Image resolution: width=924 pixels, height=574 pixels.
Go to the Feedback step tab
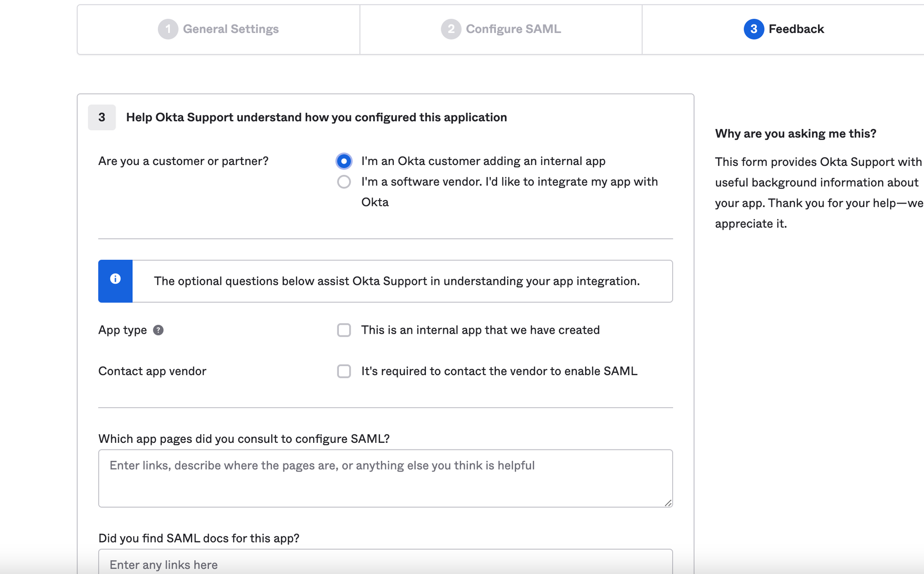pyautogui.click(x=796, y=29)
